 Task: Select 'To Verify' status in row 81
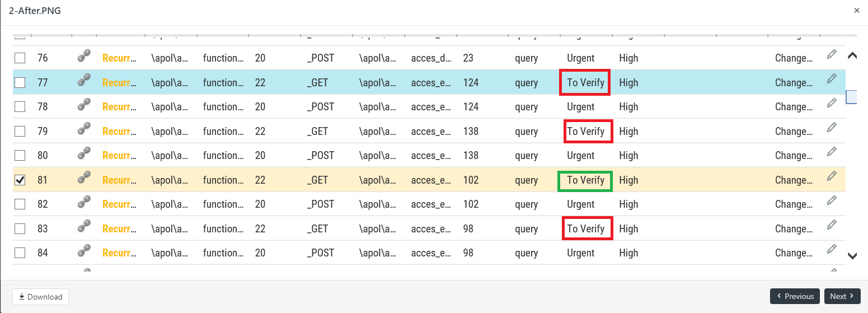point(585,180)
